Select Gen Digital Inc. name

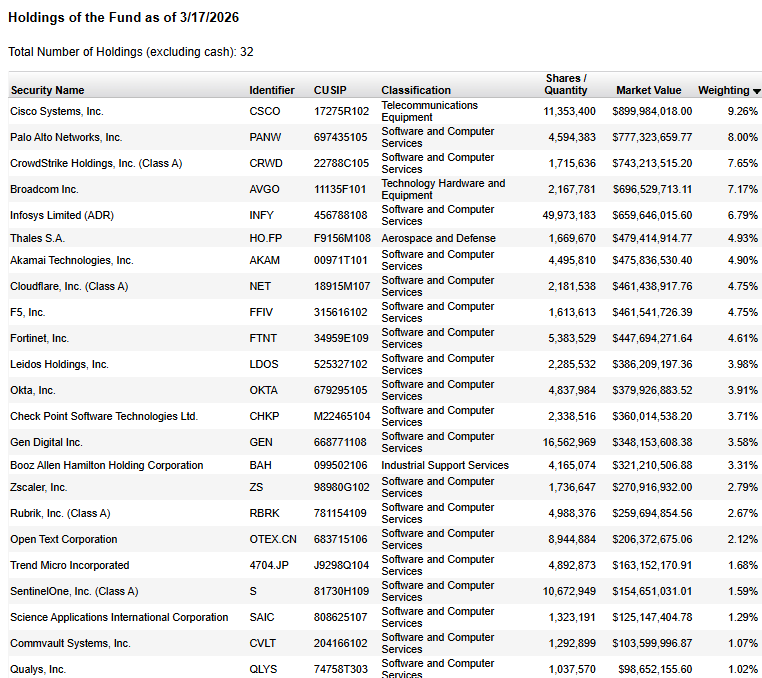point(46,443)
